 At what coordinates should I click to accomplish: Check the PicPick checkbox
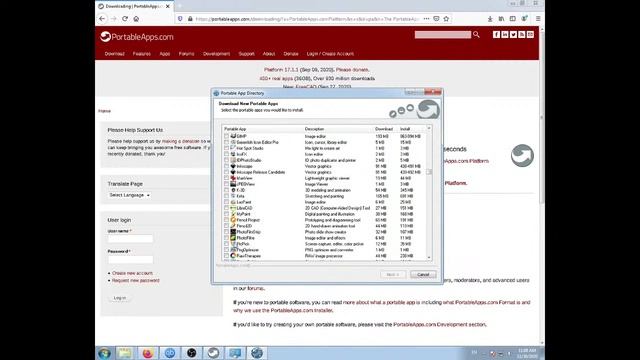(x=227, y=244)
